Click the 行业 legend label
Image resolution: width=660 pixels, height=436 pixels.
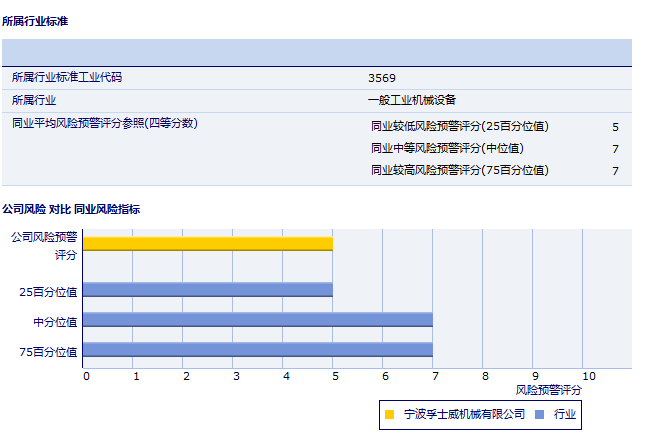click(x=564, y=414)
